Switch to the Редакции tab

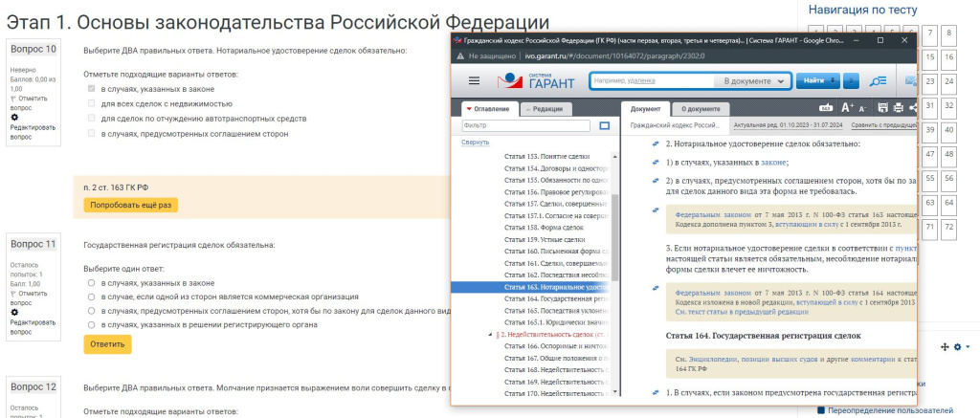pos(546,109)
